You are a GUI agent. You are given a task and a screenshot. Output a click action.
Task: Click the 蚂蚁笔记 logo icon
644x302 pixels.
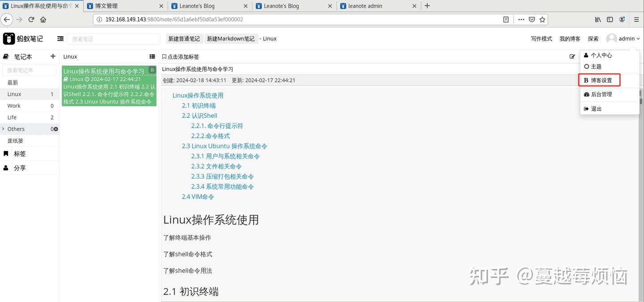(x=9, y=38)
